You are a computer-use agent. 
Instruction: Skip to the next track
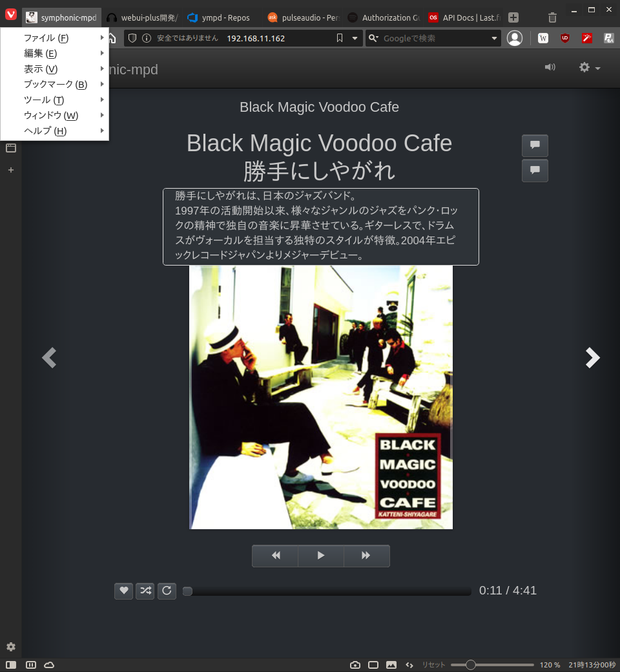[x=367, y=556]
